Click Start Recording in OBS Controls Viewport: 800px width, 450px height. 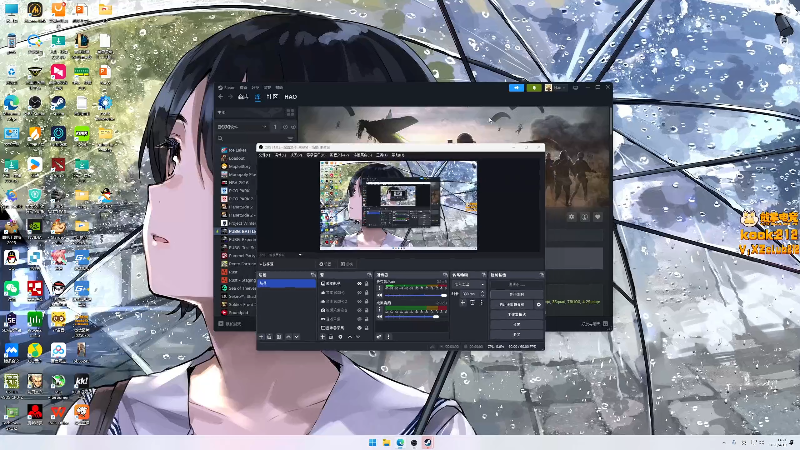(517, 294)
